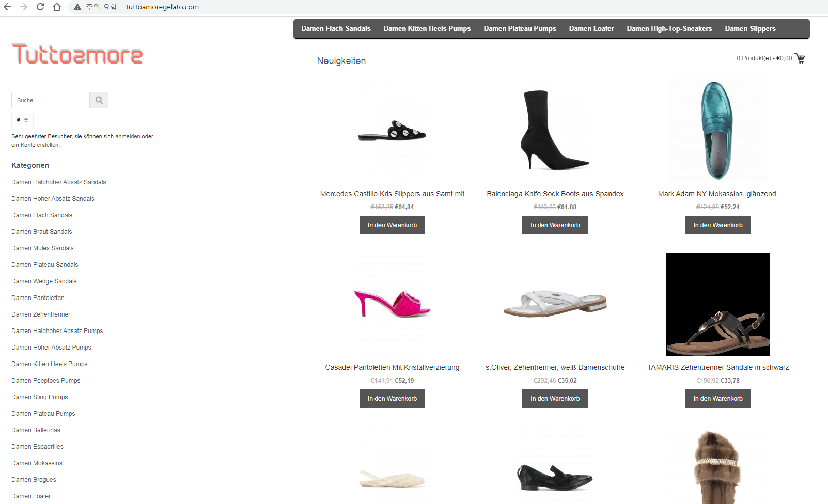Add Casadei Pantoletten to Warenkorb
The width and height of the screenshot is (828, 504).
pyautogui.click(x=392, y=399)
